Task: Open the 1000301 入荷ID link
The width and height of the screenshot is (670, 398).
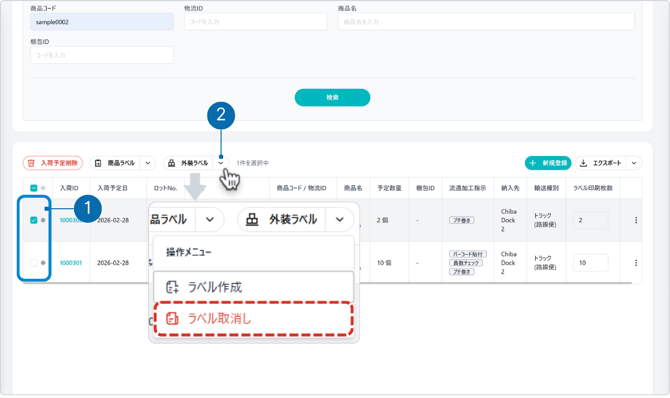Action: pyautogui.click(x=71, y=263)
